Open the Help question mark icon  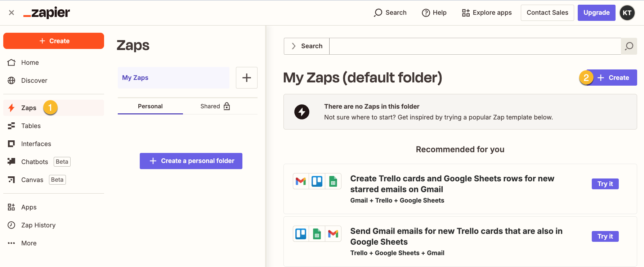coord(426,13)
